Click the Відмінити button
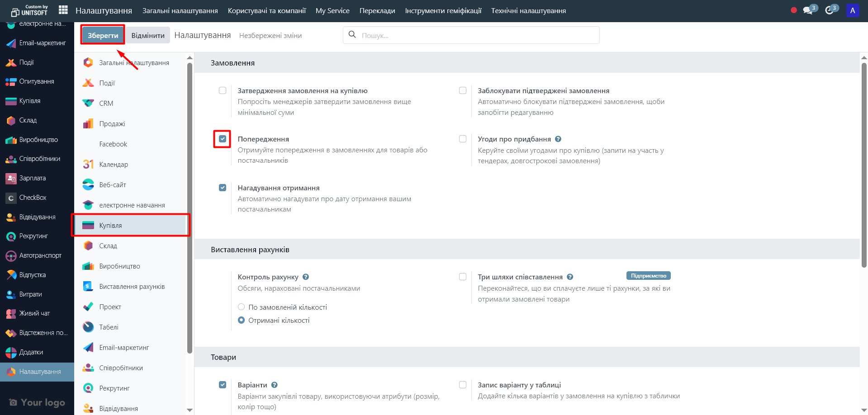868x415 pixels. click(148, 35)
